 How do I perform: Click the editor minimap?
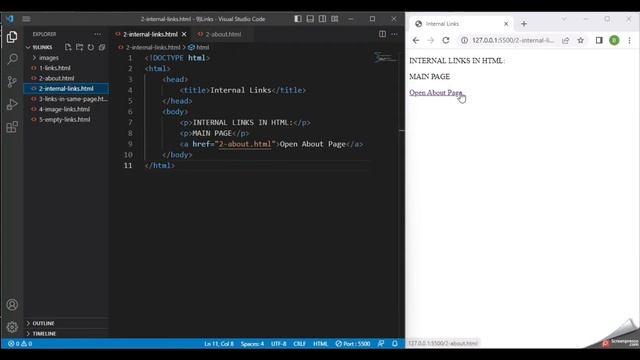(x=384, y=58)
